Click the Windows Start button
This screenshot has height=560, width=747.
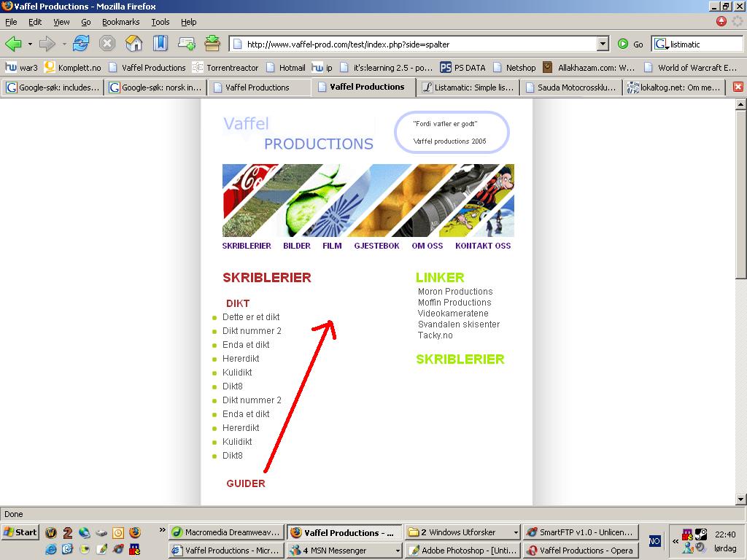(x=20, y=532)
